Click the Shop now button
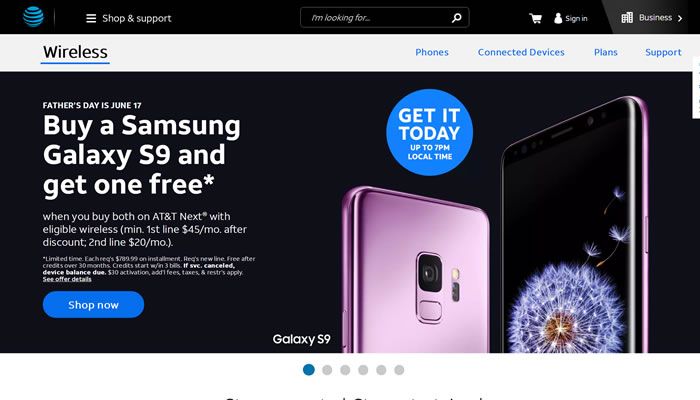 pos(93,304)
